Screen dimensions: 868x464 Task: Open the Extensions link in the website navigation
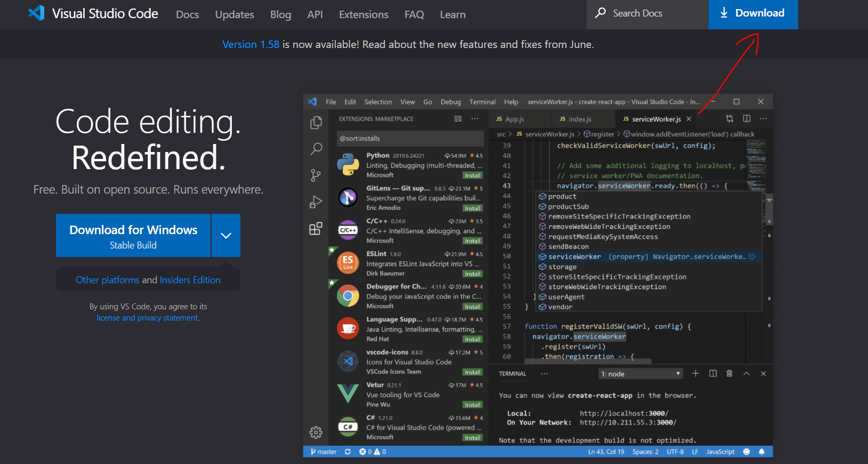(x=364, y=14)
